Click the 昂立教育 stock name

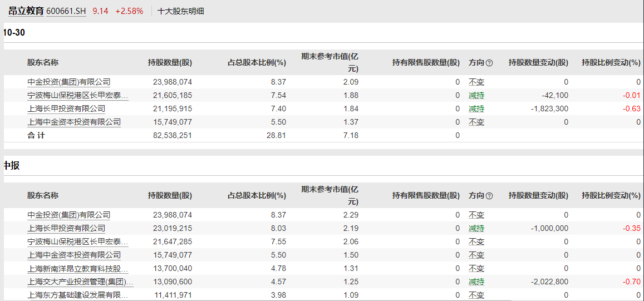click(26, 11)
